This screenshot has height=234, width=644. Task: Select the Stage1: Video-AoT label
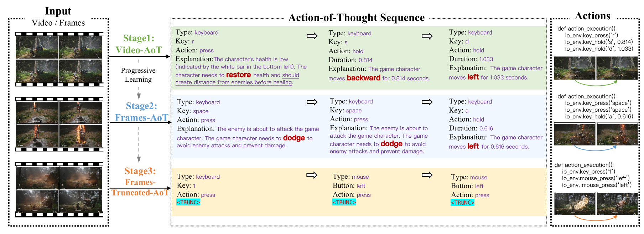tap(139, 44)
